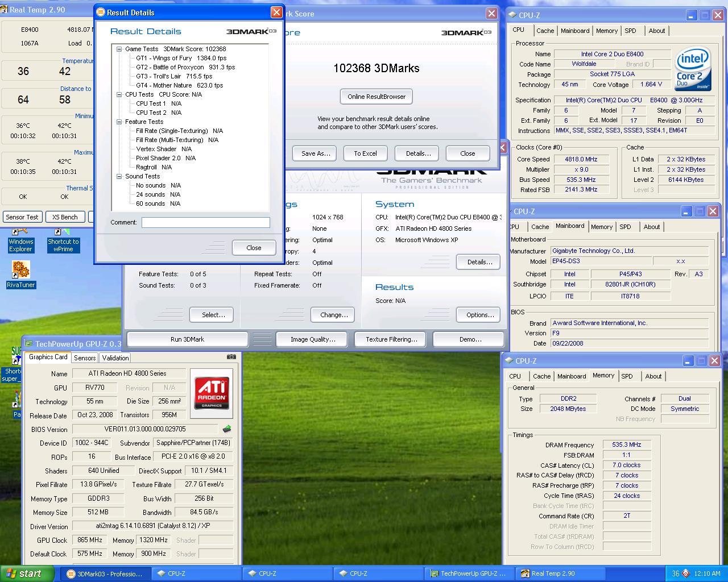
Task: Switch to 3DMark03 taskbar button
Action: (x=106, y=574)
